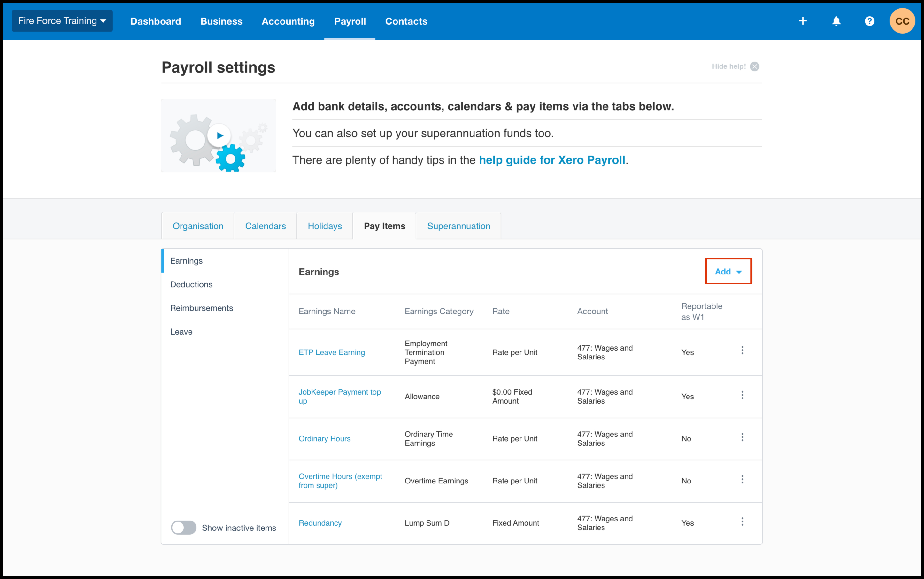Open Fire Force Training organisation menu

pos(62,21)
